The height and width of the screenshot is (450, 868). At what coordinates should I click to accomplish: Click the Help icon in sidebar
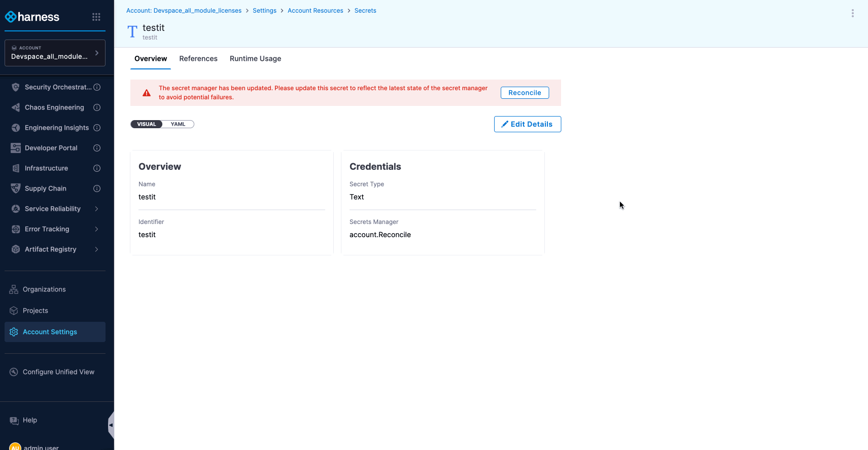(14, 420)
